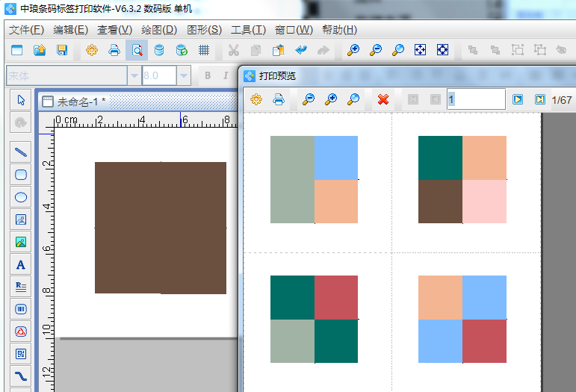Open the font size dropdown

pos(184,75)
